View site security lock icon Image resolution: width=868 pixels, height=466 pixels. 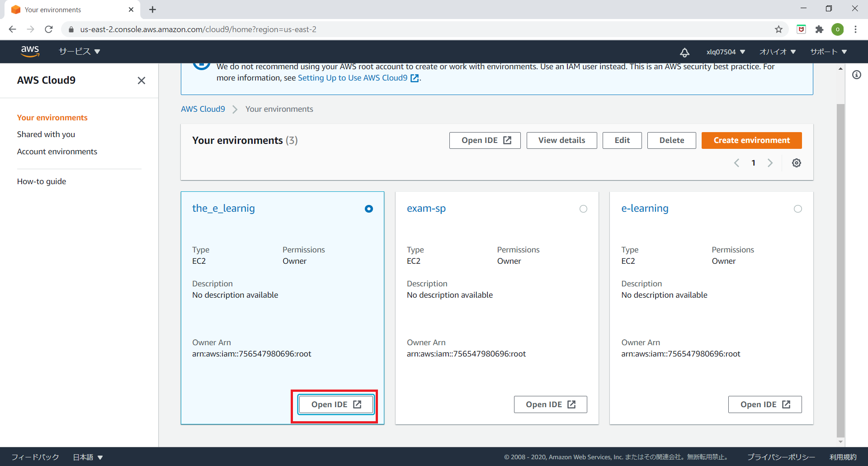pyautogui.click(x=71, y=29)
